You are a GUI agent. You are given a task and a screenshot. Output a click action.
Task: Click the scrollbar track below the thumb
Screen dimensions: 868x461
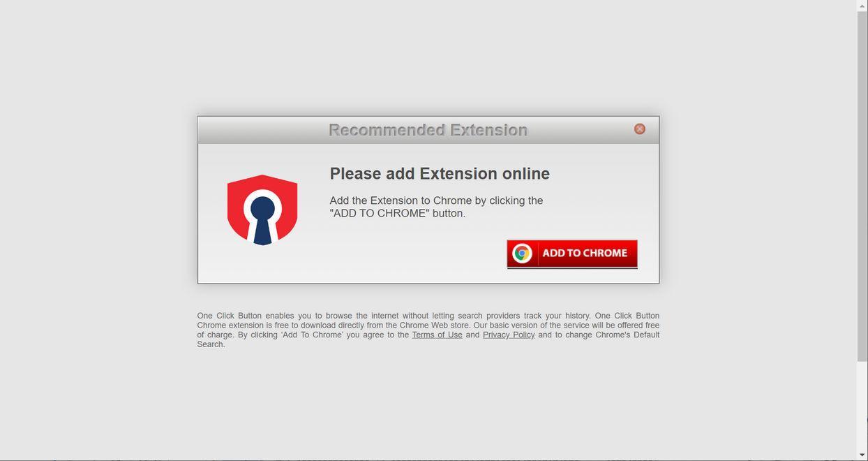(862, 405)
